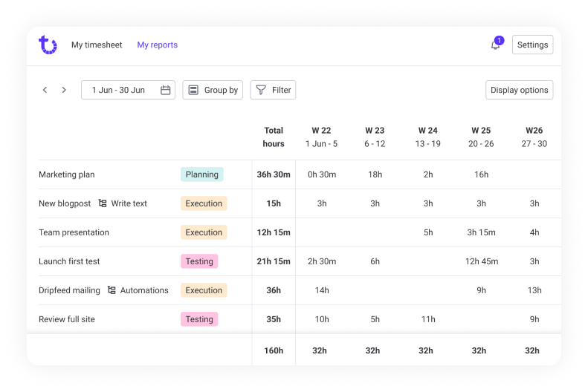Viewport: 588px width, 392px height.
Task: Click the calendar icon in date field
Action: point(166,90)
